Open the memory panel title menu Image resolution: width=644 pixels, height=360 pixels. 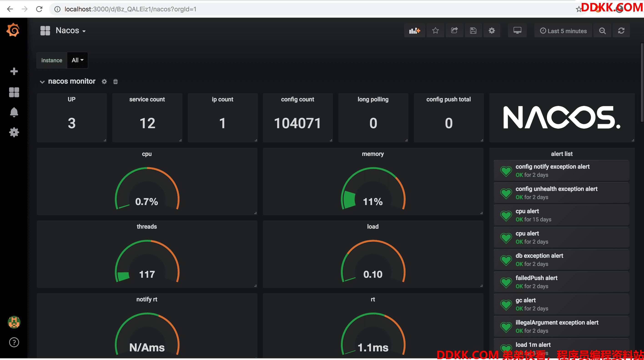tap(373, 154)
